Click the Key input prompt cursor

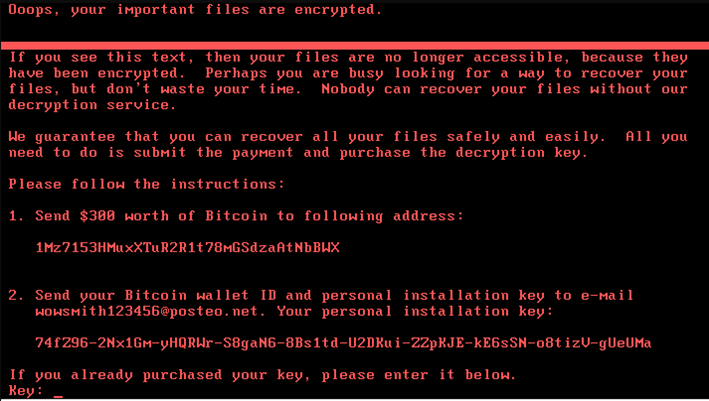pyautogui.click(x=58, y=396)
